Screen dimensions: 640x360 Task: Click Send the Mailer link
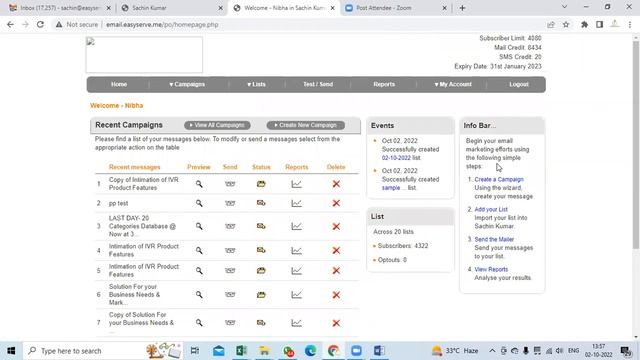[494, 239]
